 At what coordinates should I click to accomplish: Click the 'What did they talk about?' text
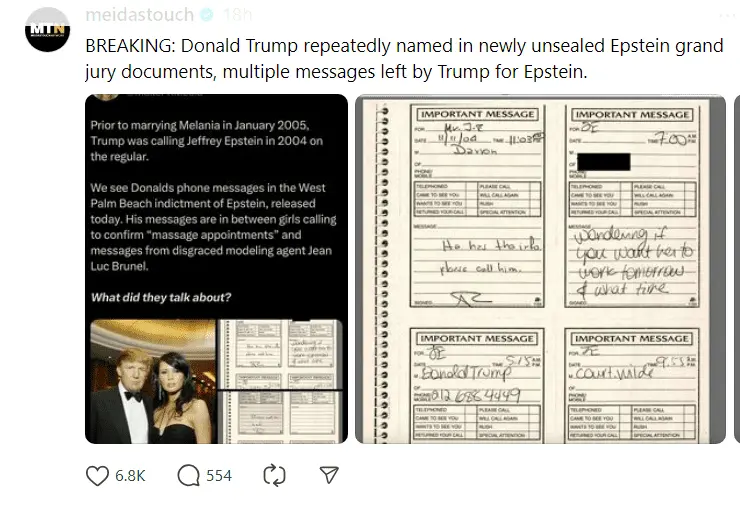[x=161, y=297]
